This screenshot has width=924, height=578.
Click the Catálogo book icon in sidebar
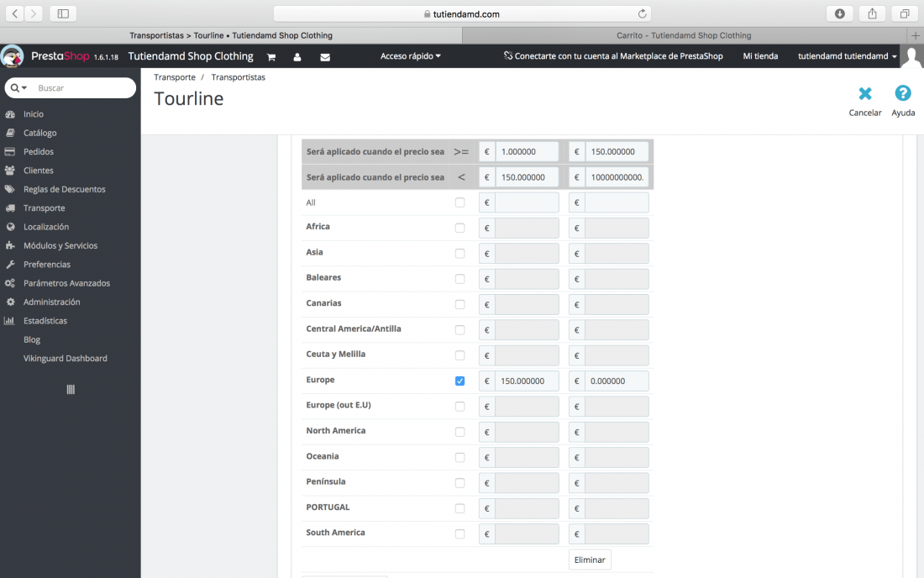[x=10, y=133]
